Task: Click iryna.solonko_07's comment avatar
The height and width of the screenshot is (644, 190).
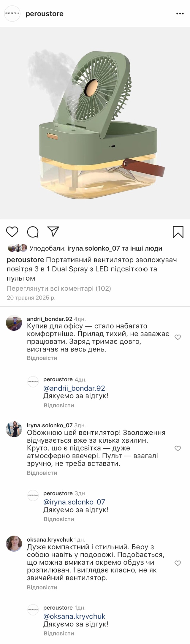Action: (14, 429)
